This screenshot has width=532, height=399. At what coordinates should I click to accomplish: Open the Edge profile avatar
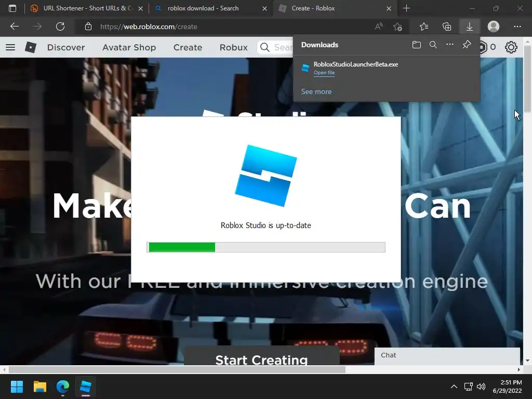(x=494, y=26)
